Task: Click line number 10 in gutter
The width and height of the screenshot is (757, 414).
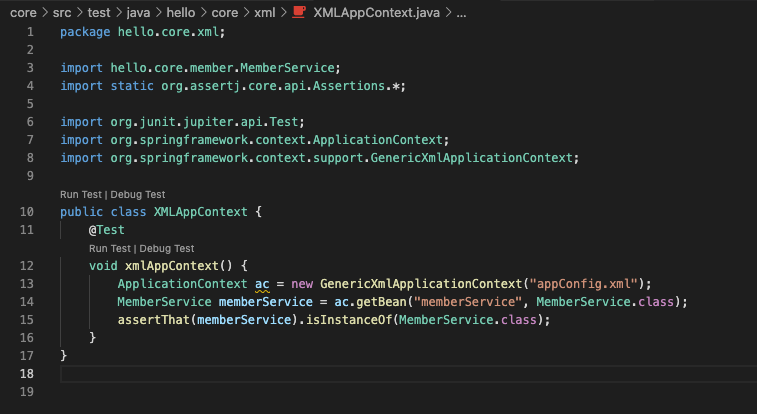Action: [27, 212]
